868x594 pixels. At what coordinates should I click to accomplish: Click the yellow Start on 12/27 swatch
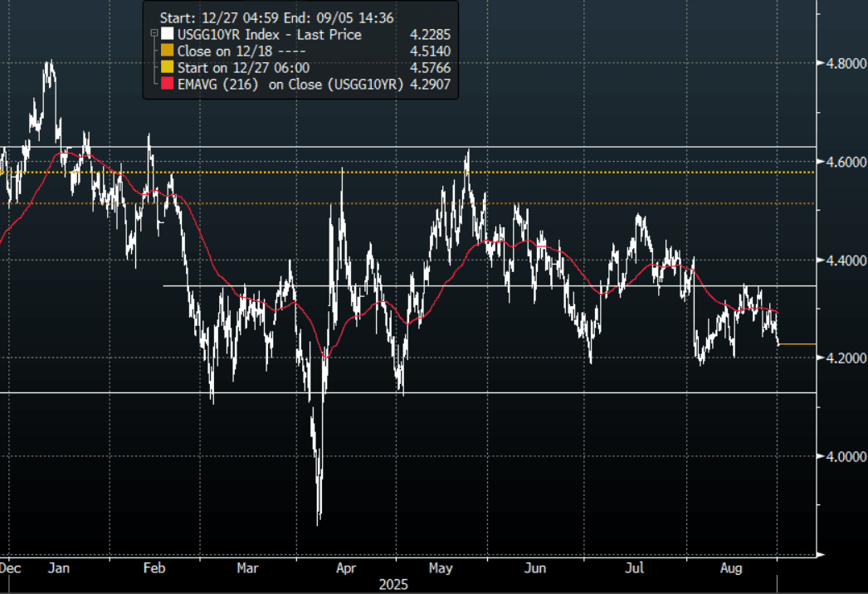coord(167,68)
